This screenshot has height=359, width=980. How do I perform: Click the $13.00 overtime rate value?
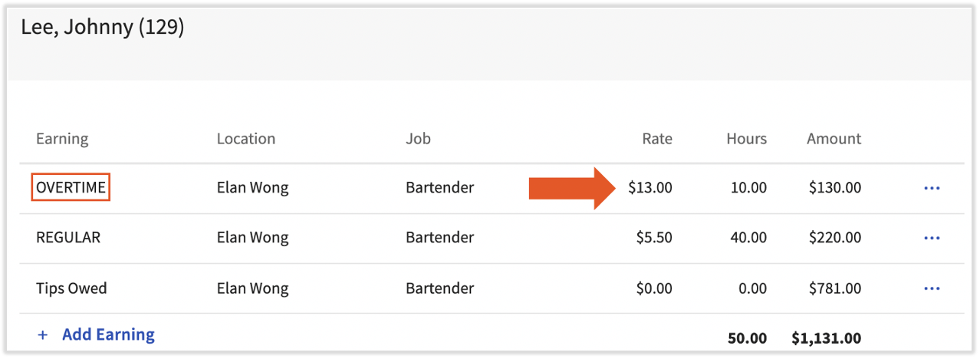[649, 188]
